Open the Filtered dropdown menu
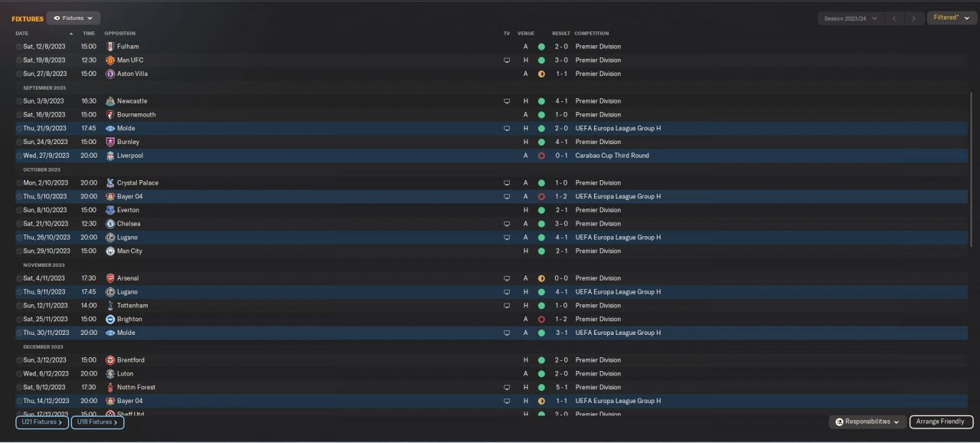This screenshot has width=980, height=443. (x=952, y=18)
